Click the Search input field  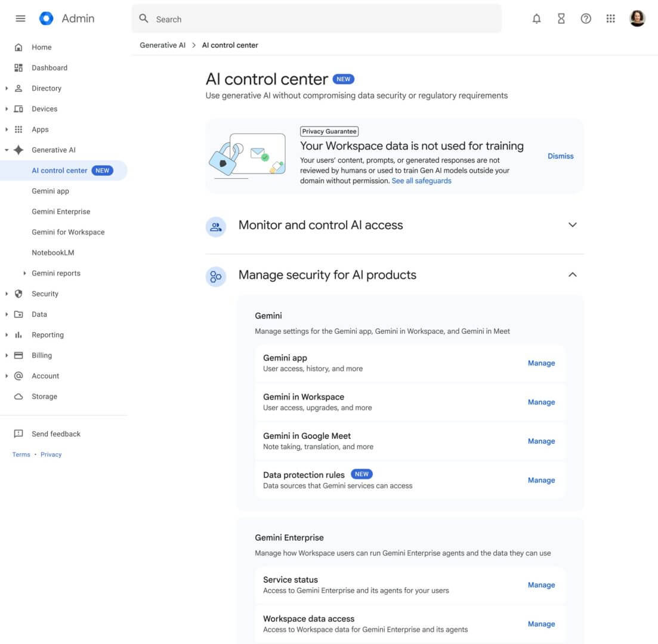(x=322, y=19)
